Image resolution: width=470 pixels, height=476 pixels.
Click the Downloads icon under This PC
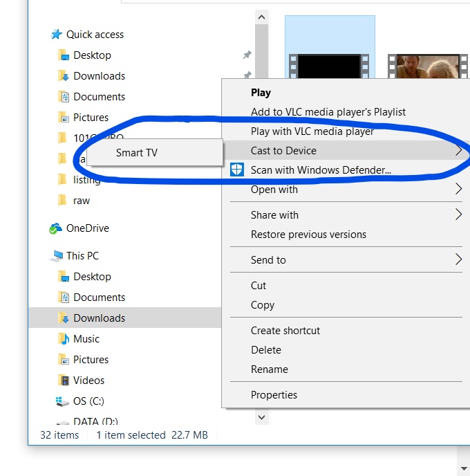(64, 318)
